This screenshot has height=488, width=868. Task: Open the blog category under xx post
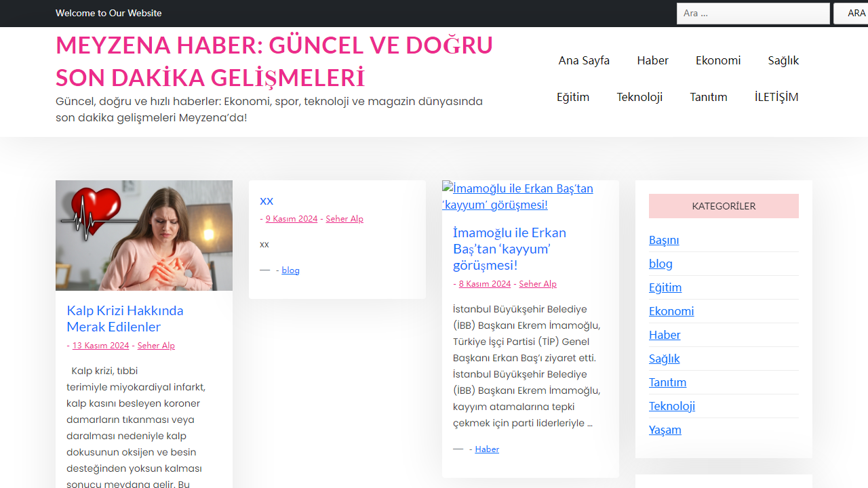pyautogui.click(x=290, y=270)
